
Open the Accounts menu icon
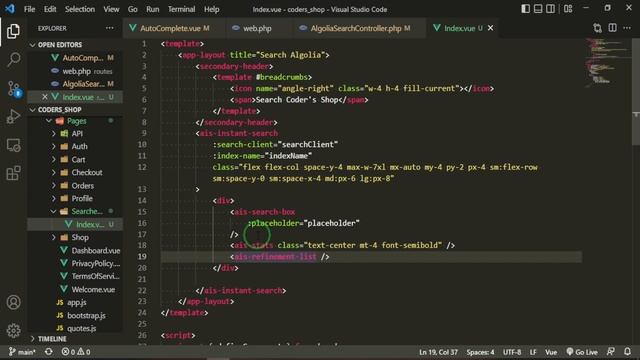[13, 302]
